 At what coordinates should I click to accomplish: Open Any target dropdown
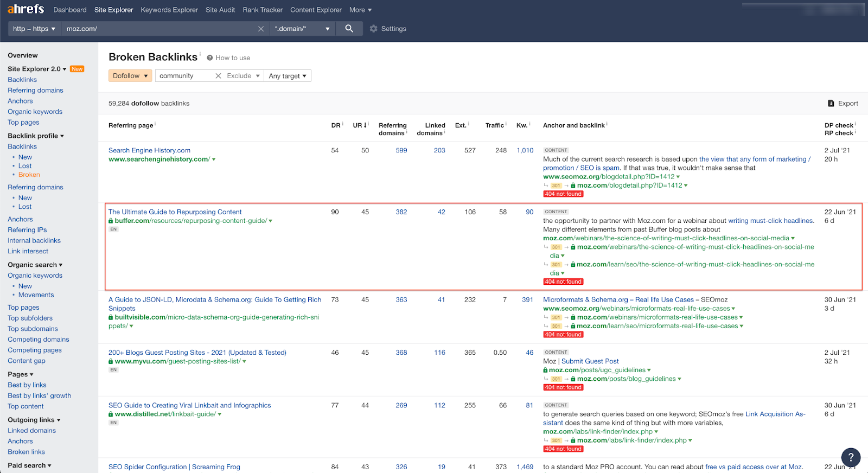288,76
